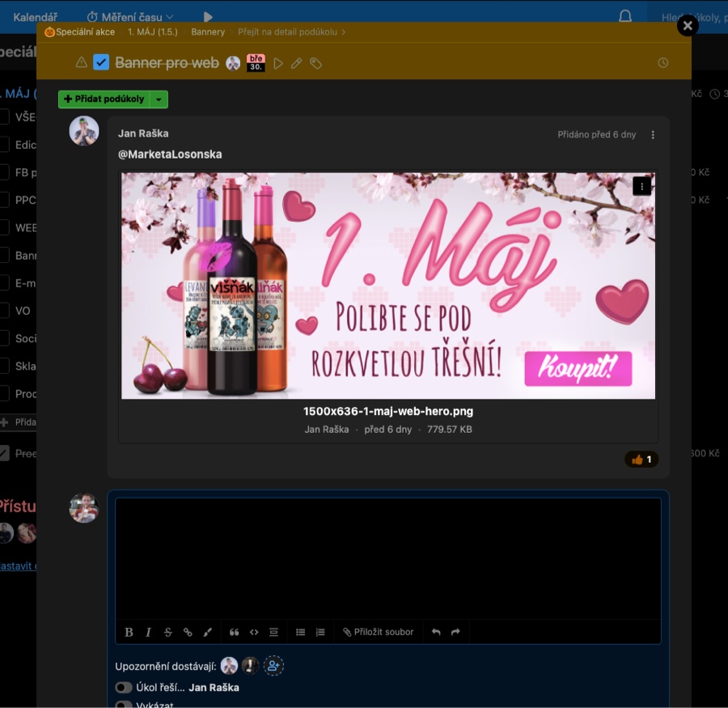This screenshot has height=708, width=728.
Task: Click the second notification recipient avatar
Action: pos(251,666)
